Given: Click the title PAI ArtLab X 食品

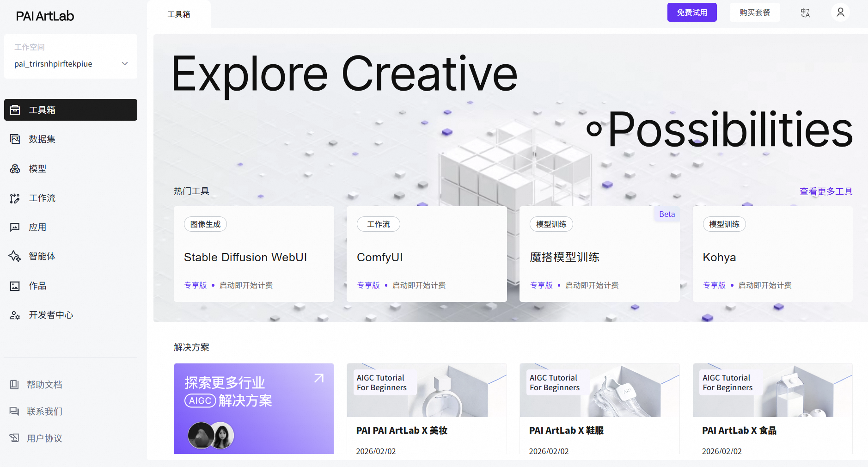Looking at the screenshot, I should click(x=739, y=430).
